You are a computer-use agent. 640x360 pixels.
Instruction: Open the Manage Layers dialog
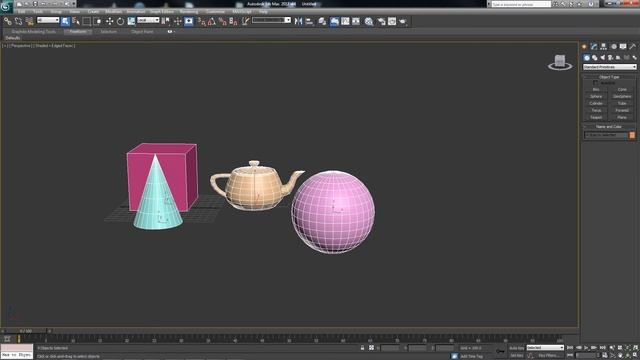click(x=322, y=21)
